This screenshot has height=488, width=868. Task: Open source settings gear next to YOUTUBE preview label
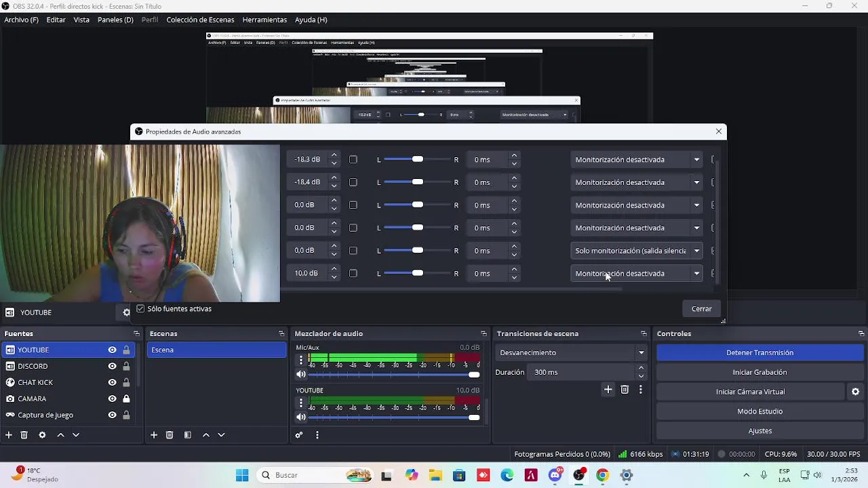tap(126, 312)
